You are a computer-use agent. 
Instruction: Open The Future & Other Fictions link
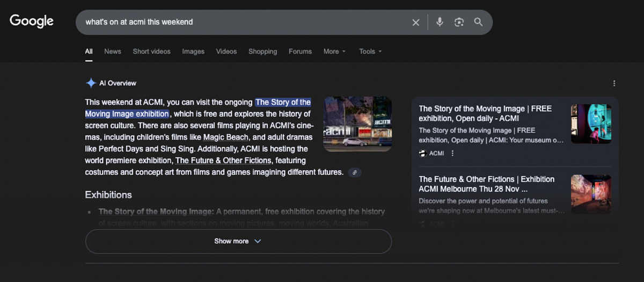pyautogui.click(x=223, y=161)
